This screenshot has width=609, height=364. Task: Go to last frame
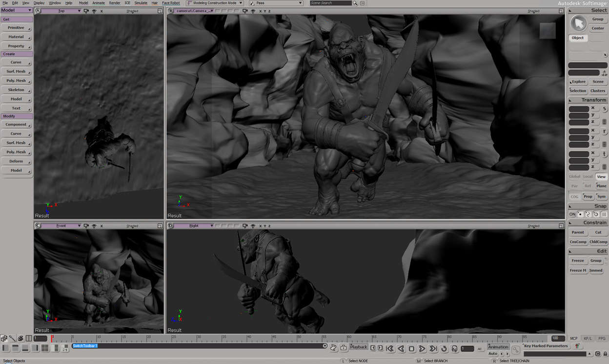pyautogui.click(x=433, y=348)
